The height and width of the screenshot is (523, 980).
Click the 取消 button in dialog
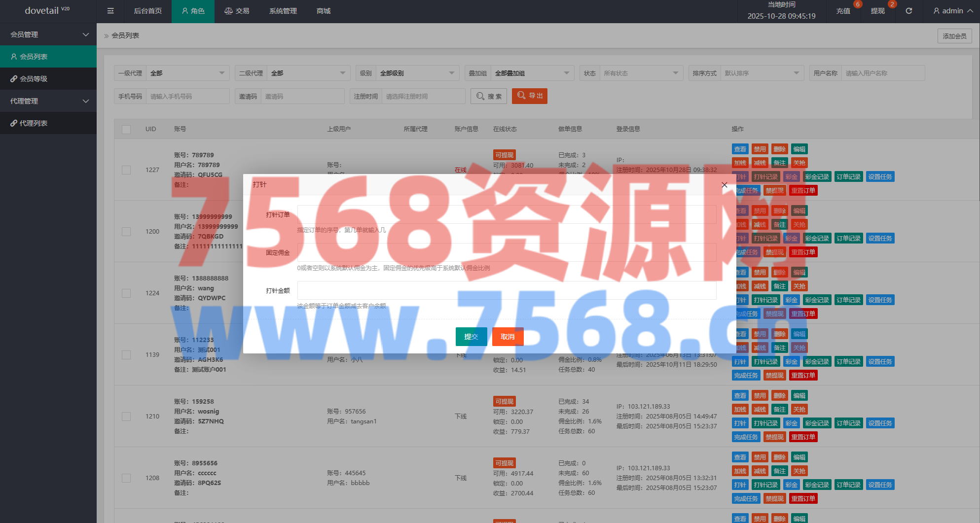coord(508,337)
